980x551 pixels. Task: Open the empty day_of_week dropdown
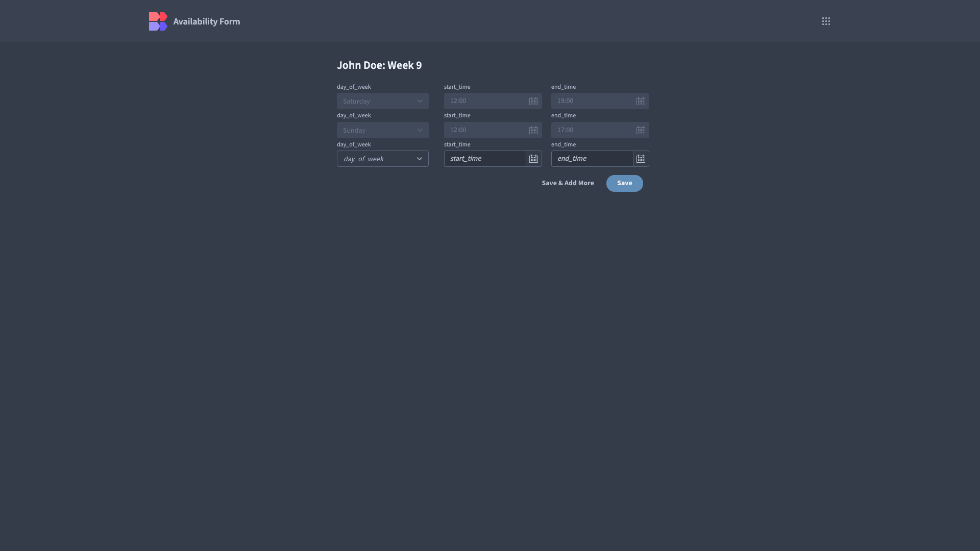coord(383,159)
